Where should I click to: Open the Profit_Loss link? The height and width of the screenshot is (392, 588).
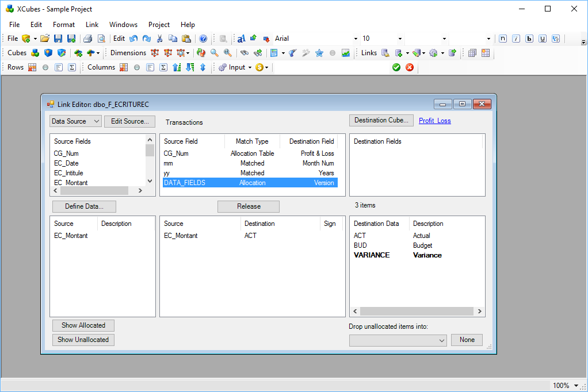tap(434, 121)
